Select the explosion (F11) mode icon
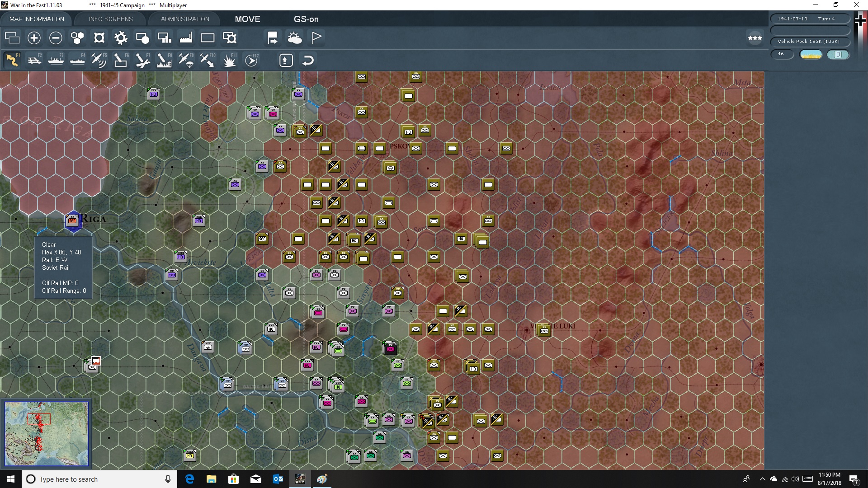This screenshot has width=868, height=488. [x=230, y=60]
